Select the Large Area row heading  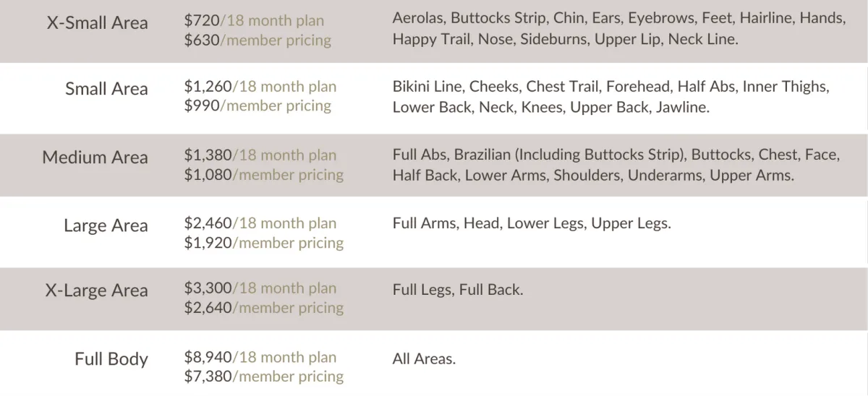click(106, 225)
